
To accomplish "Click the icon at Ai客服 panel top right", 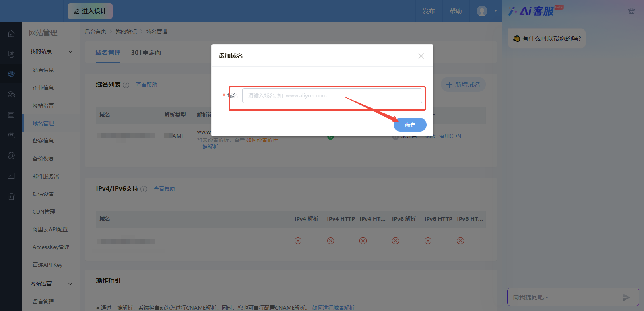I will [x=632, y=11].
